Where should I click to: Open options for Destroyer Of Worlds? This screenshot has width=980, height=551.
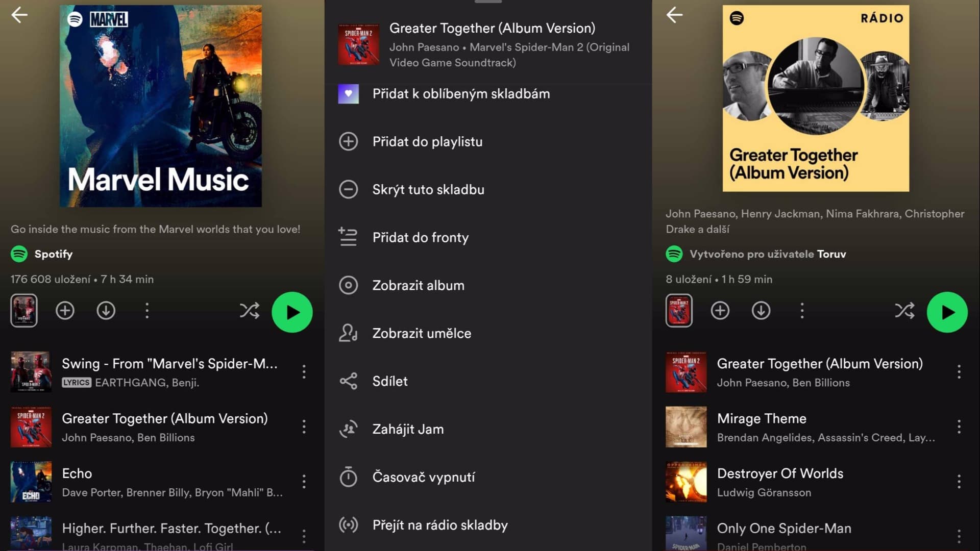(x=959, y=482)
